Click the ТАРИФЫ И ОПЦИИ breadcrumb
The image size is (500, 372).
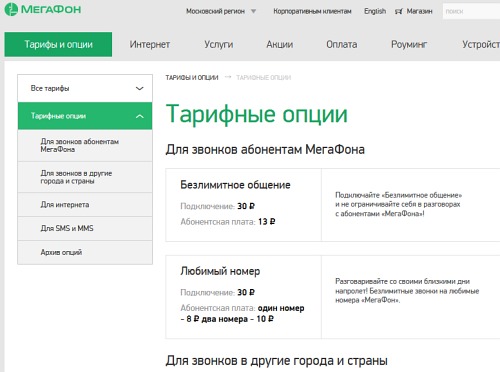pos(192,78)
